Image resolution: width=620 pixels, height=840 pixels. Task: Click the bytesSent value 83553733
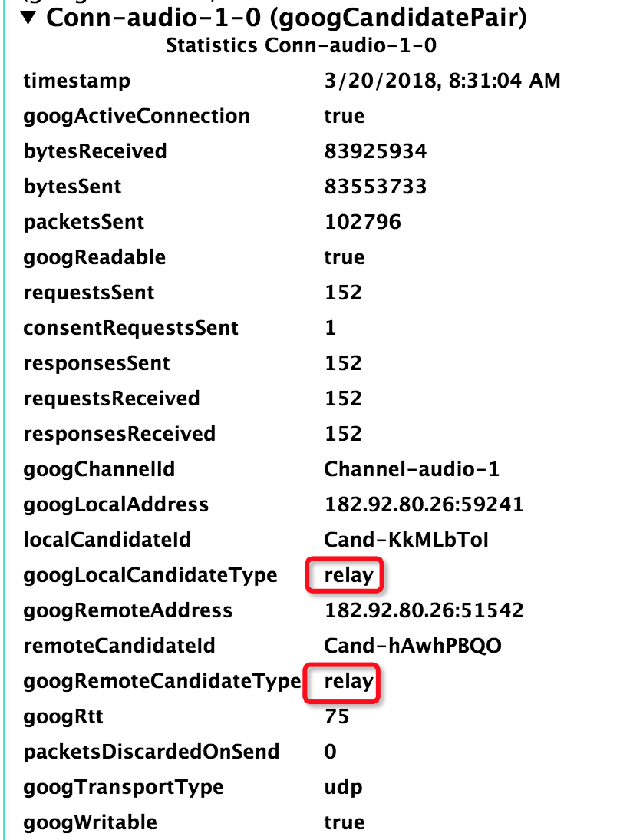pos(375,187)
